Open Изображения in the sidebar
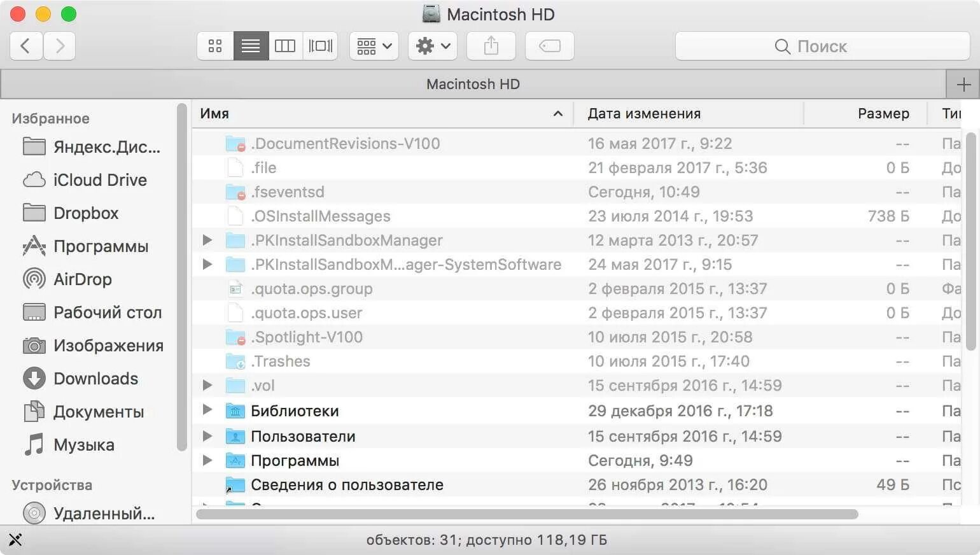 [x=93, y=346]
